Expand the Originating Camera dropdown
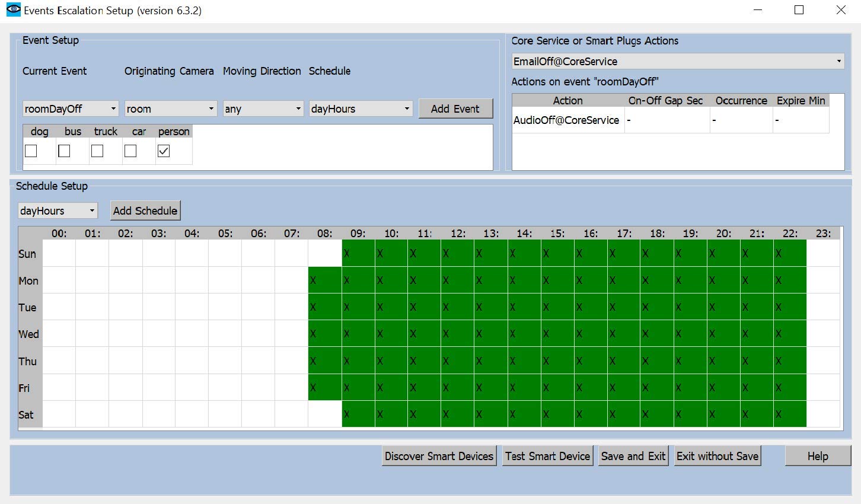This screenshot has height=504, width=861. pyautogui.click(x=170, y=109)
